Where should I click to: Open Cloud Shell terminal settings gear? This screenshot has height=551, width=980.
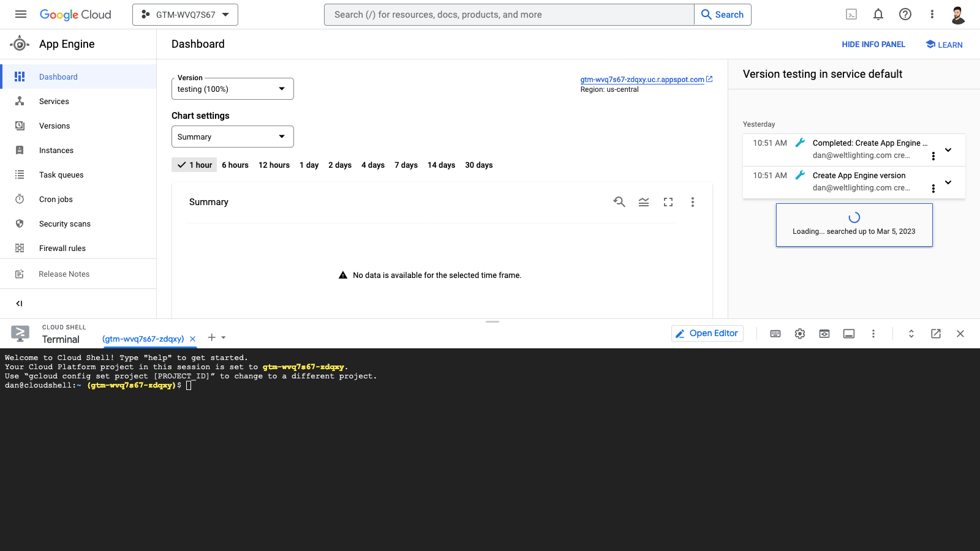click(x=800, y=334)
